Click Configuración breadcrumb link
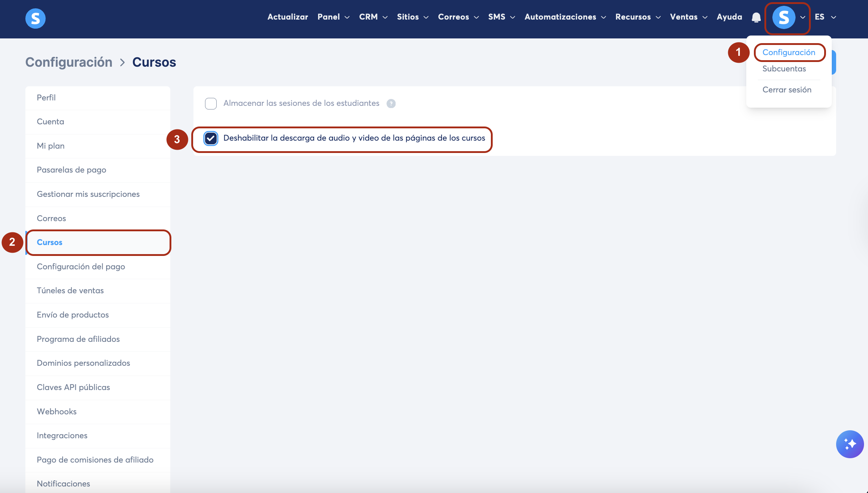The width and height of the screenshot is (868, 493). click(69, 62)
